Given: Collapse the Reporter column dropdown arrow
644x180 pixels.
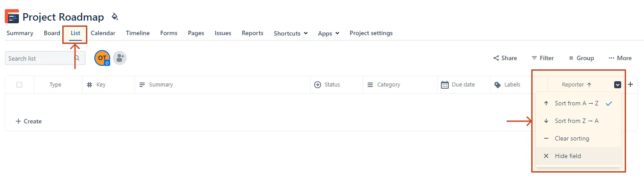Looking at the screenshot, I should [x=618, y=85].
